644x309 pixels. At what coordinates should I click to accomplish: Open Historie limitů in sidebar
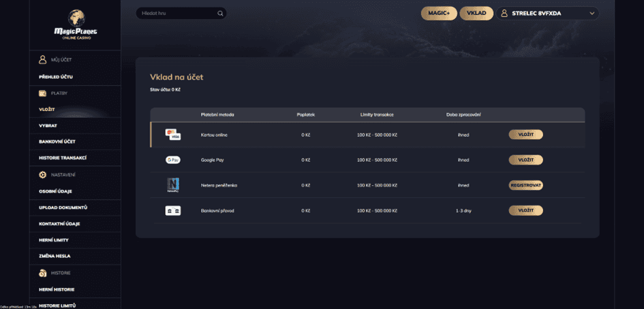pyautogui.click(x=57, y=306)
